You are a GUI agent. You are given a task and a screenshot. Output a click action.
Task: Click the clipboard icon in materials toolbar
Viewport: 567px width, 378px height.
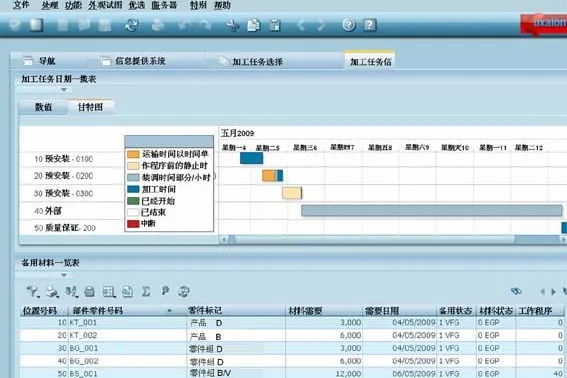(x=89, y=292)
